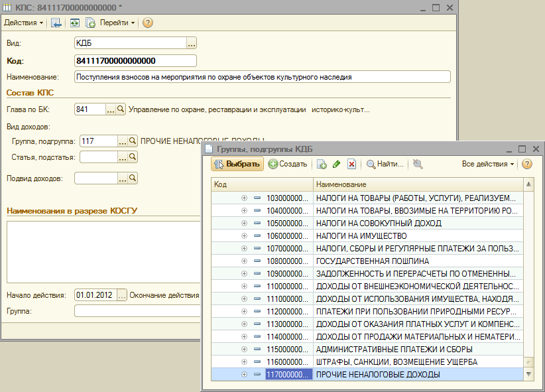
Task: Expand the 108000000 ГОСУДАРСТВЕННАЯ ПОШЛИНА row
Action: click(244, 261)
